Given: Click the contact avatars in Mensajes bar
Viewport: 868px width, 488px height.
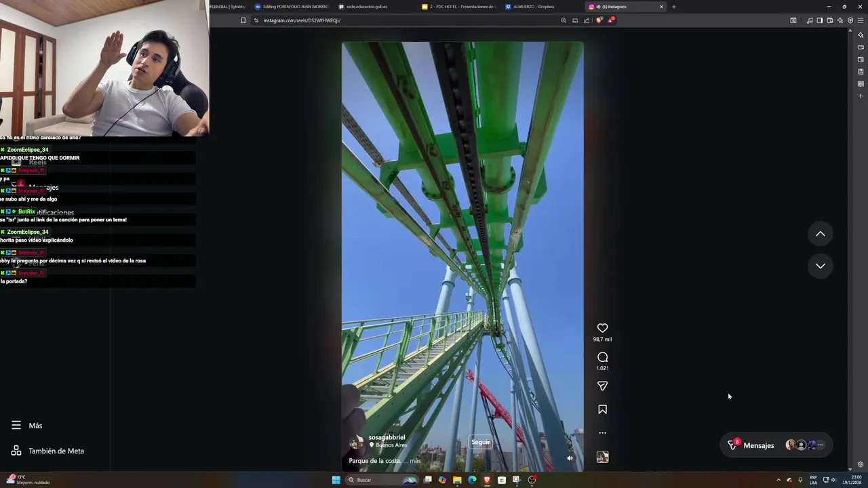Looking at the screenshot, I should pyautogui.click(x=805, y=445).
